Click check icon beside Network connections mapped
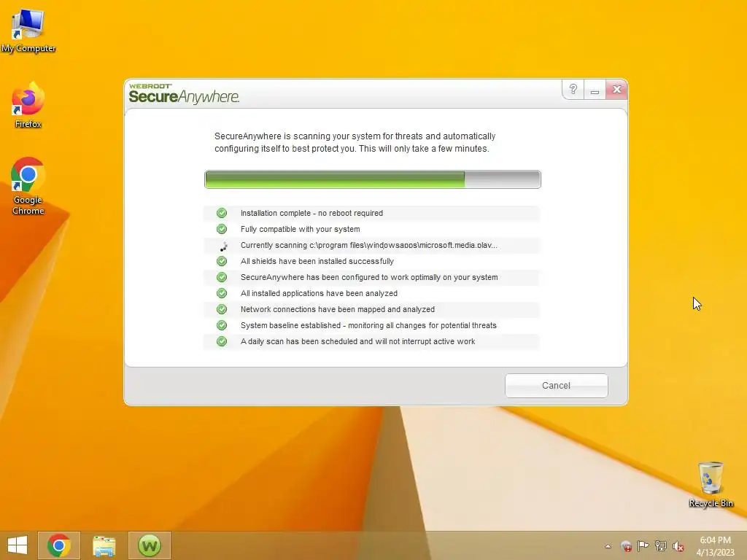The width and height of the screenshot is (747, 560). pos(222,309)
